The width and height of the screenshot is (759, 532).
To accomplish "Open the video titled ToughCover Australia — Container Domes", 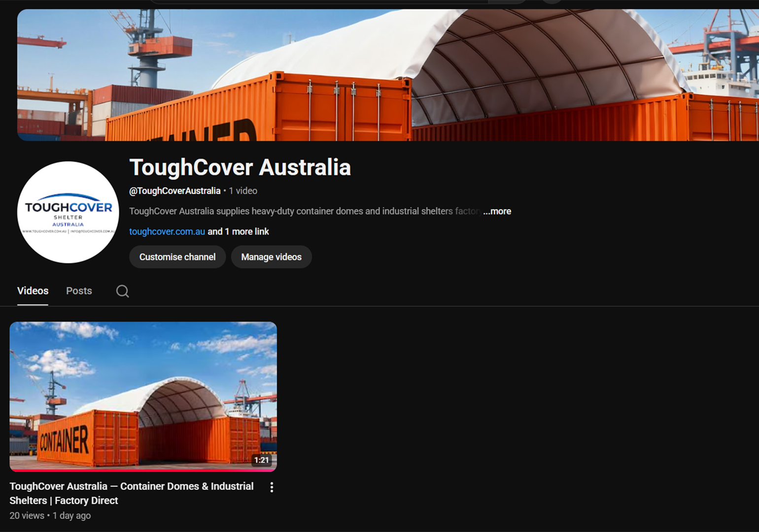I will click(x=132, y=493).
